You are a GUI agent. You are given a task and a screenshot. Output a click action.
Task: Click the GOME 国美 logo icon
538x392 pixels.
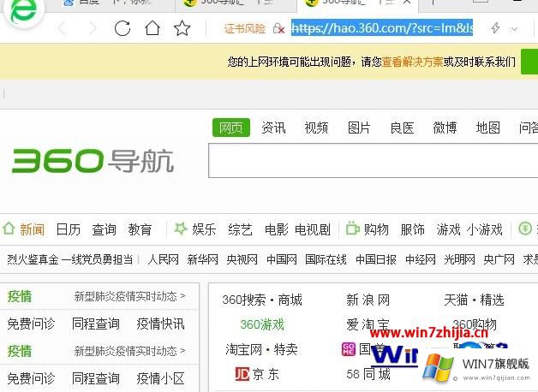pos(349,349)
